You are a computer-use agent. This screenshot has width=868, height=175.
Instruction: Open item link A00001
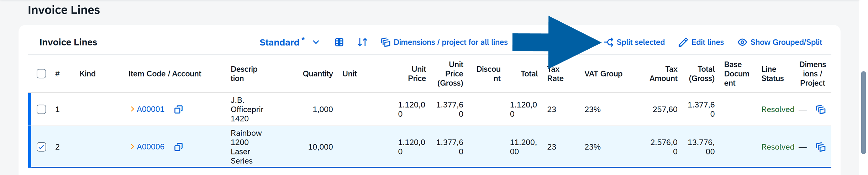point(151,109)
